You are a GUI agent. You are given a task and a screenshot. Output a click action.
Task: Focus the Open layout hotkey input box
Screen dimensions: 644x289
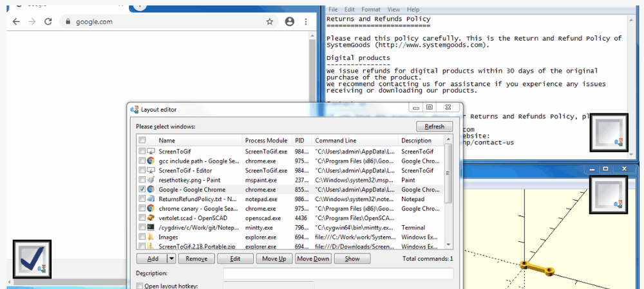pyautogui.click(x=269, y=286)
